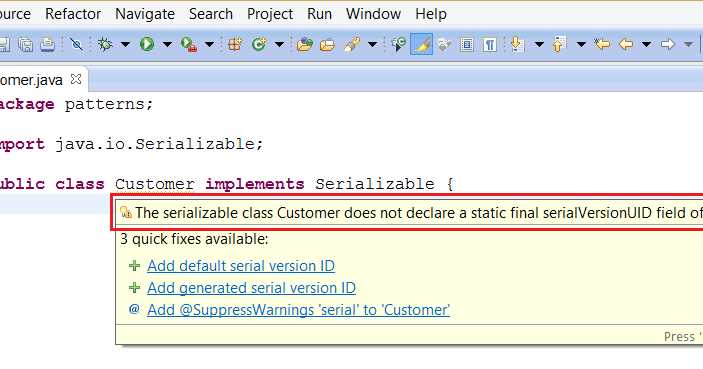Click the Skip All Breakpoints icon
This screenshot has height=369, width=703.
(77, 44)
